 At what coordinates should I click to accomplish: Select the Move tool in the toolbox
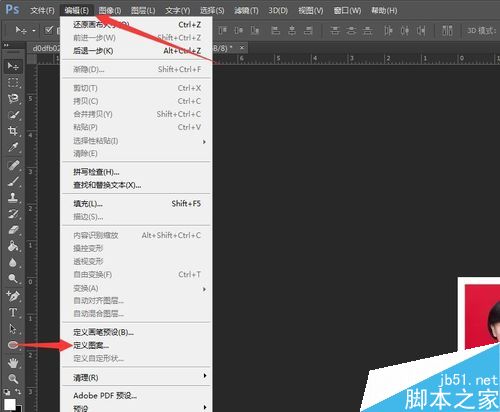tap(13, 66)
